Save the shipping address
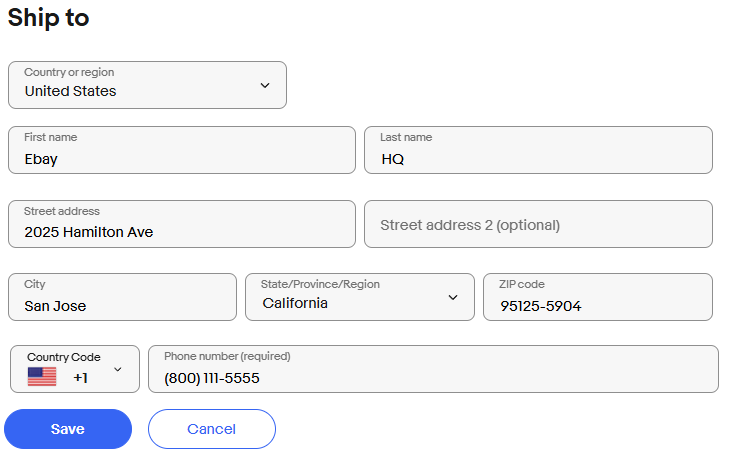Screen dimensions: 744x472 [x=68, y=429]
